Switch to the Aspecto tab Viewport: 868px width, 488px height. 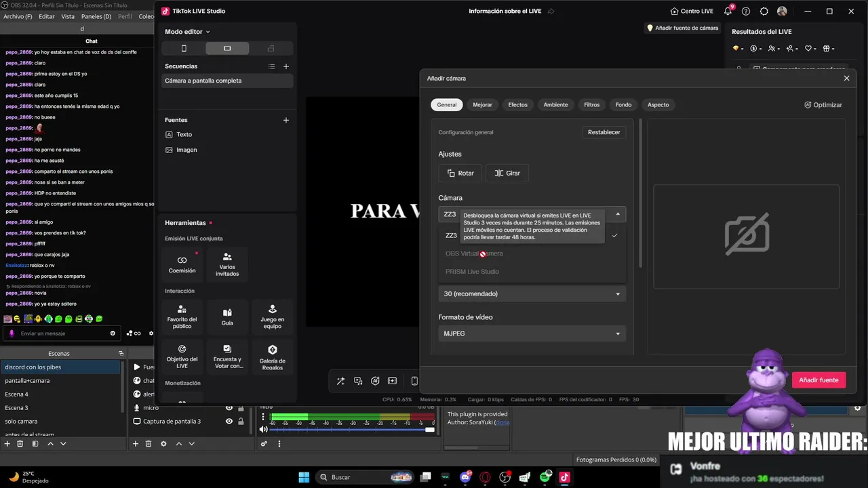[658, 105]
